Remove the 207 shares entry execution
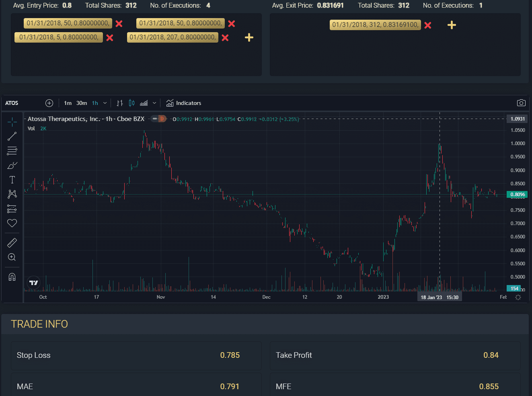 (x=225, y=37)
